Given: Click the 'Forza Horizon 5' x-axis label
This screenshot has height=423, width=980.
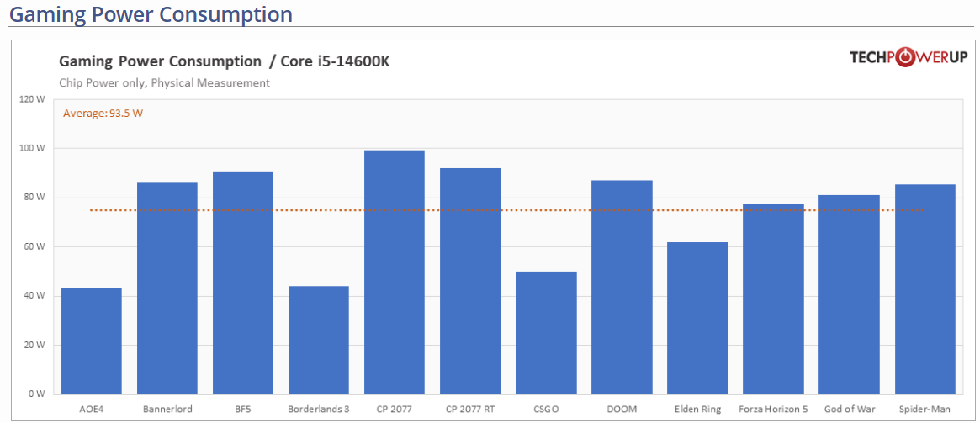Looking at the screenshot, I should click(774, 410).
